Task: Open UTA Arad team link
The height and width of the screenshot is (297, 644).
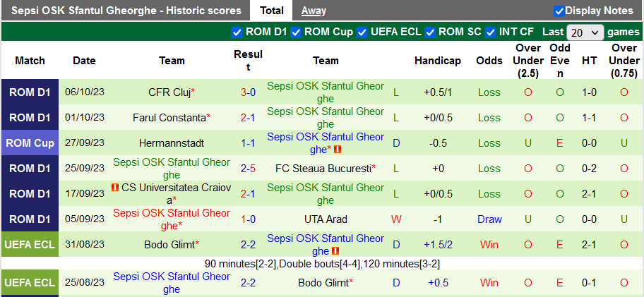Action: (326, 219)
